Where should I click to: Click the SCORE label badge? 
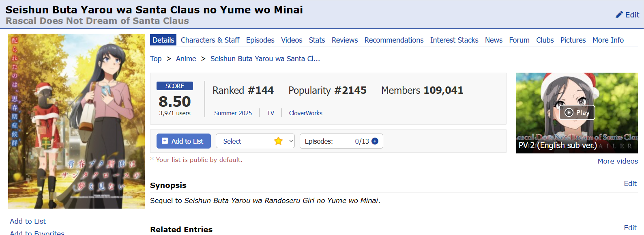175,86
